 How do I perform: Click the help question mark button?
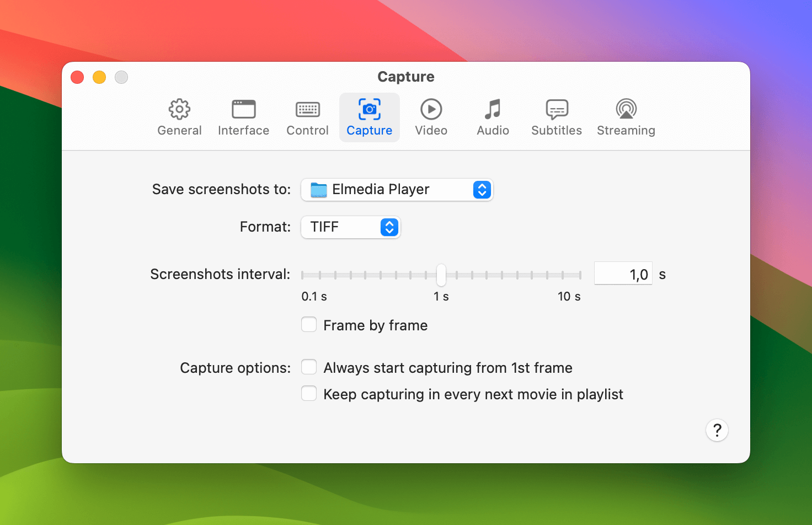click(717, 430)
